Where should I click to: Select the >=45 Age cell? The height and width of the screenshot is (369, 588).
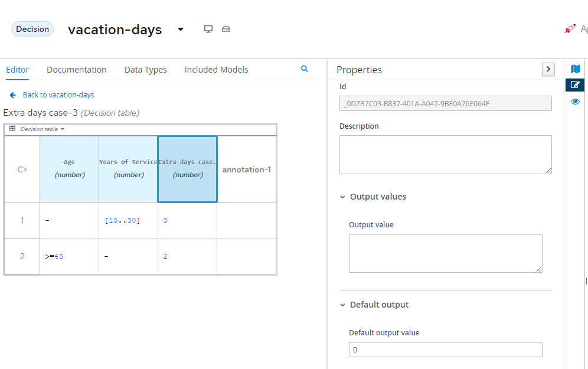[70, 256]
